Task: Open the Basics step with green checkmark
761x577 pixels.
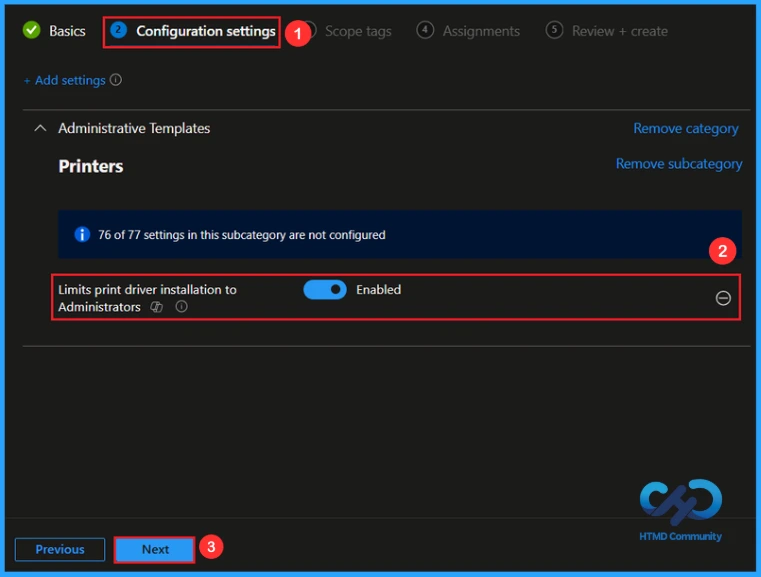Action: (x=54, y=31)
